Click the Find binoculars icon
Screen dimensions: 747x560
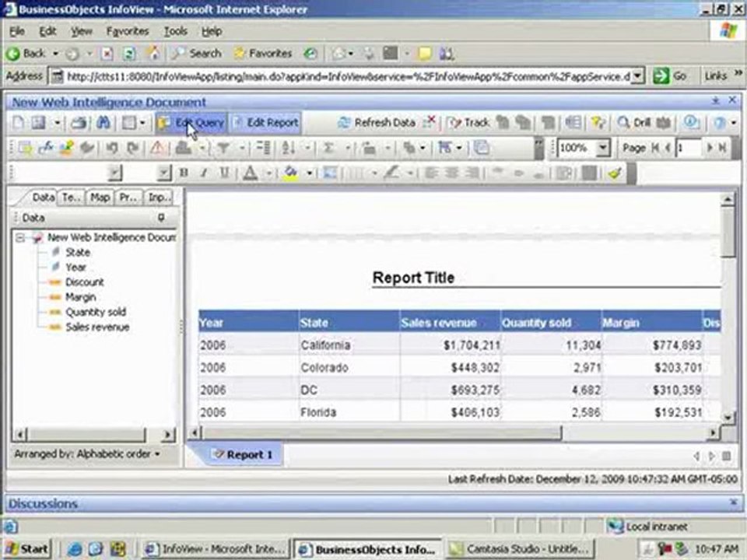[103, 123]
